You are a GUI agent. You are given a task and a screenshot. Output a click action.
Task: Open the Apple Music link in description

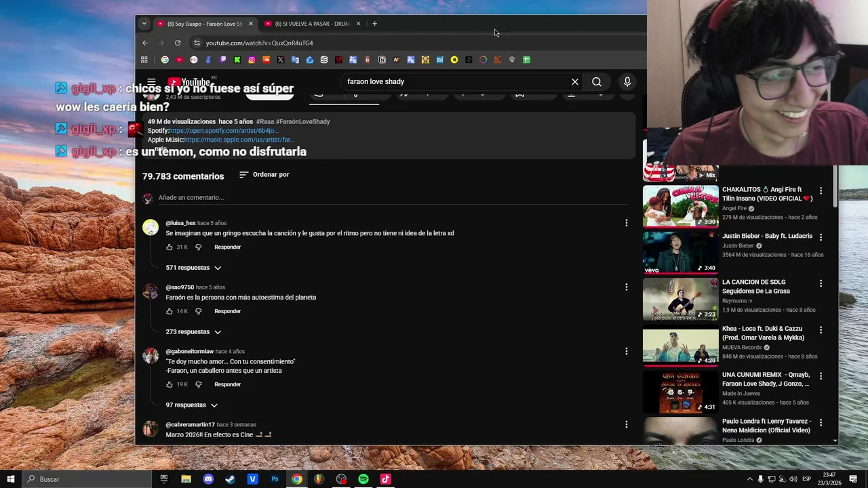point(239,140)
